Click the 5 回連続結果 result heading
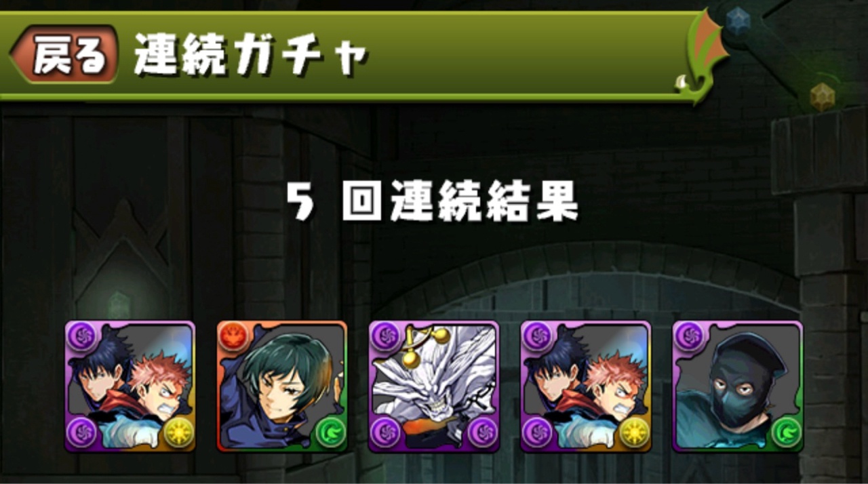The height and width of the screenshot is (484, 868). coord(431,202)
